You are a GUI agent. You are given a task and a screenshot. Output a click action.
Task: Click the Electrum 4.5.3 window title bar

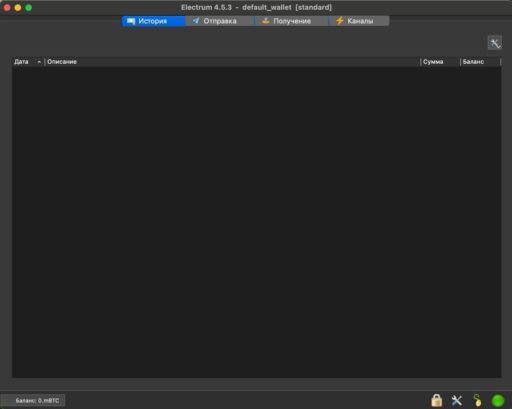256,7
